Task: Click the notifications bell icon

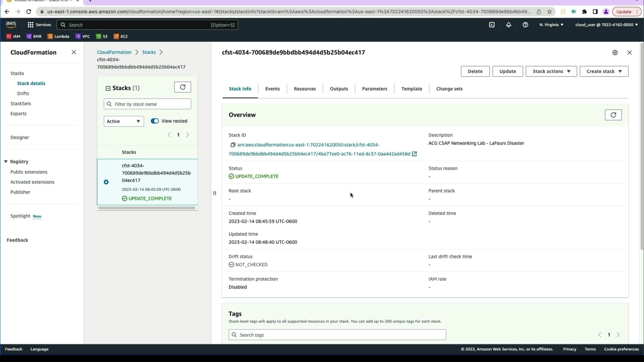Action: tap(508, 25)
